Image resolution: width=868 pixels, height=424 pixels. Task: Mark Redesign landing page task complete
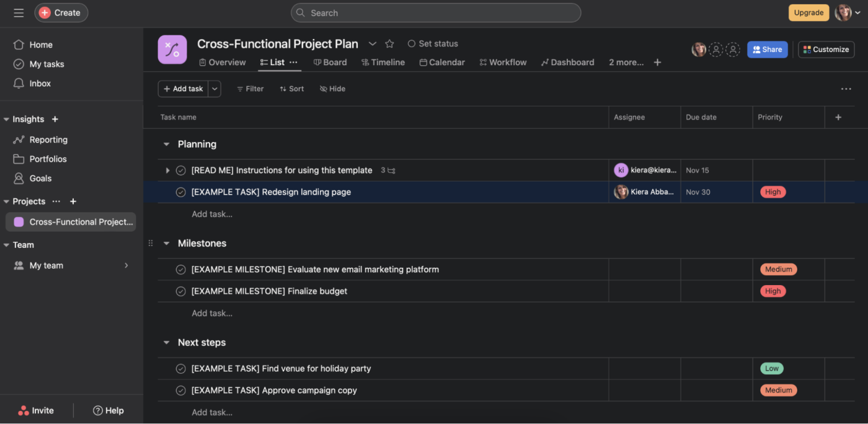click(181, 192)
